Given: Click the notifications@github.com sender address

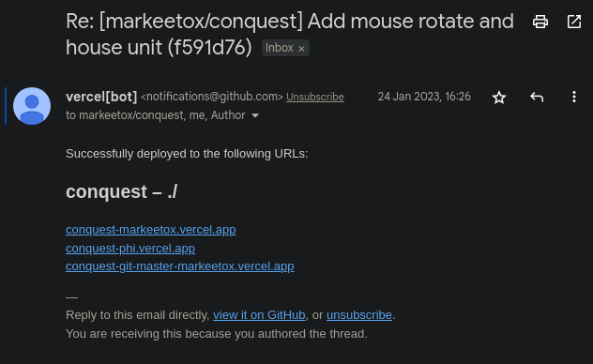Looking at the screenshot, I should (212, 97).
